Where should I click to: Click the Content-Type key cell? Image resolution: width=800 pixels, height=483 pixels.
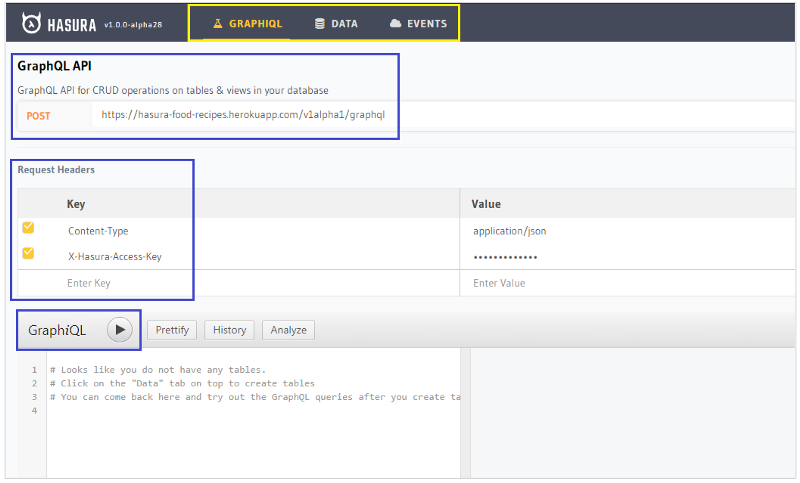pyautogui.click(x=98, y=231)
